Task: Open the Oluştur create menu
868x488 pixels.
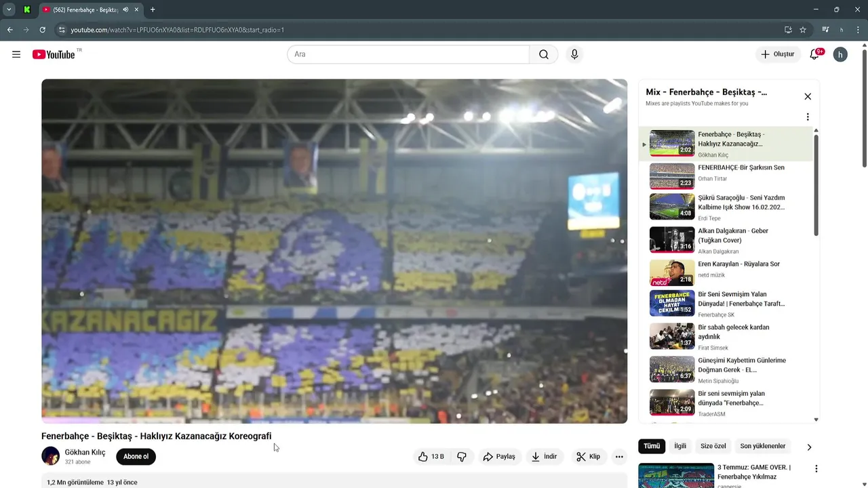Action: (777, 54)
